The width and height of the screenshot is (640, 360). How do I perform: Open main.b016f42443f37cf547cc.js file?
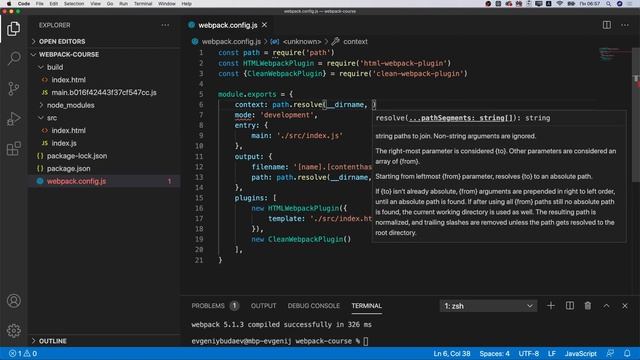coord(104,92)
